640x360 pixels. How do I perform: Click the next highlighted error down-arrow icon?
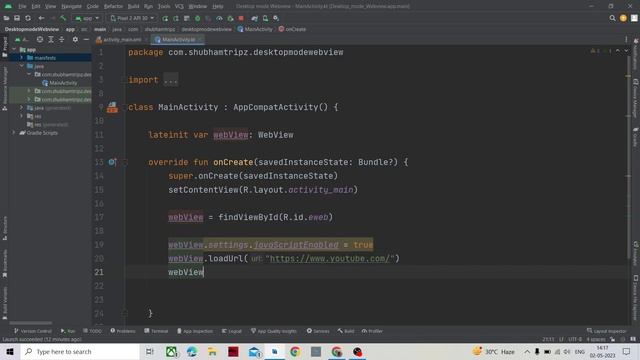[626, 51]
